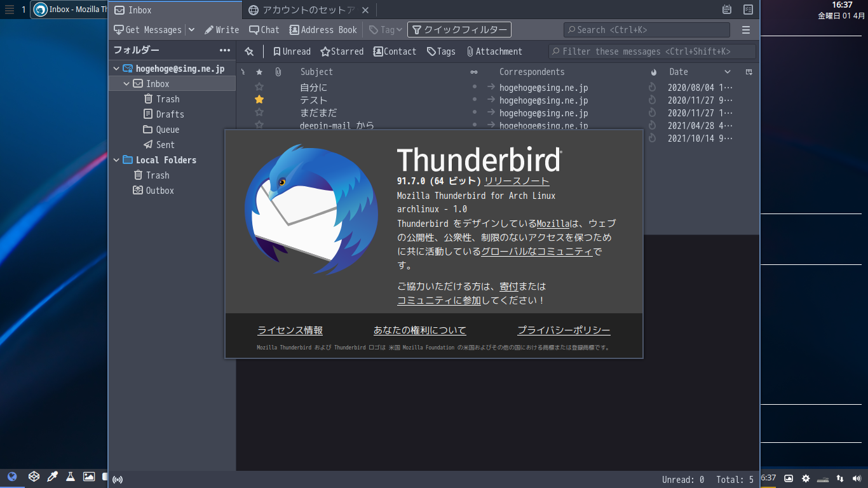Click the コミュニティに参加 link
This screenshot has height=488, width=868.
point(439,301)
